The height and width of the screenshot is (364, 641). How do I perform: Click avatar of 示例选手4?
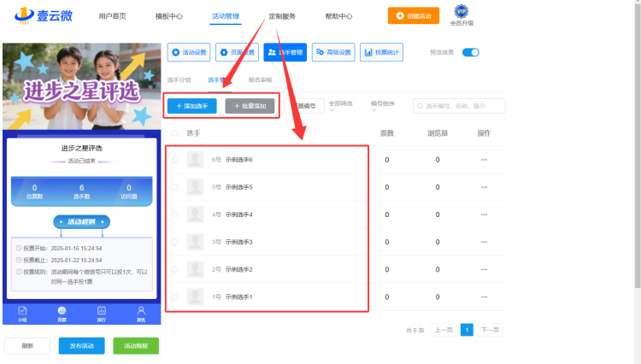pos(195,214)
